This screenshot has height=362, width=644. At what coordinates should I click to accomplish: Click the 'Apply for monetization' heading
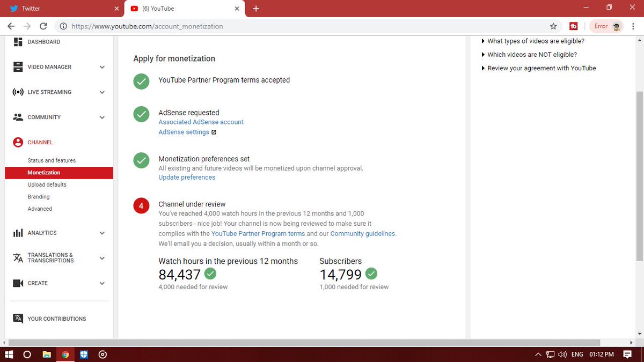coord(174,59)
